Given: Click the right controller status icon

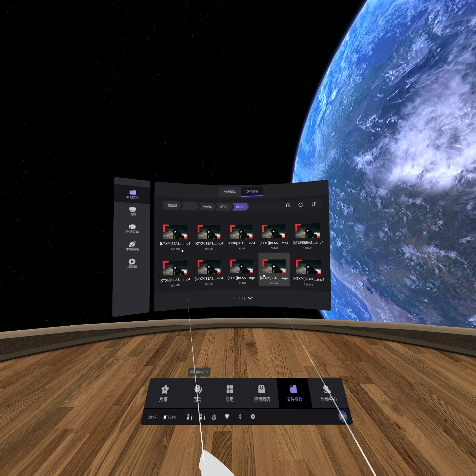Looking at the screenshot, I should pos(202,417).
